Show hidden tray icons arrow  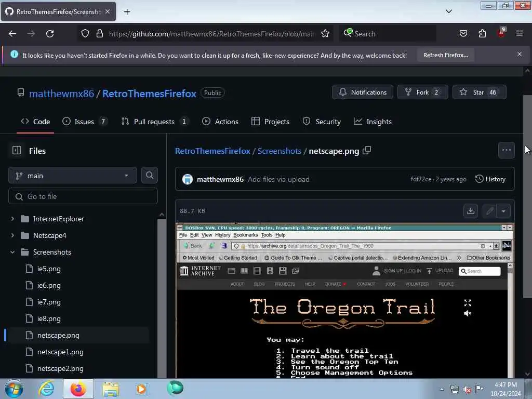(x=442, y=389)
